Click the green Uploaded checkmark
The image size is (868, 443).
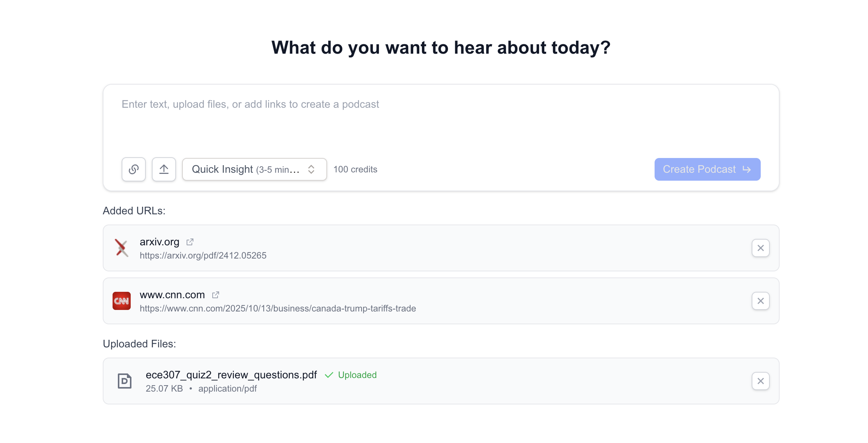[x=328, y=375]
